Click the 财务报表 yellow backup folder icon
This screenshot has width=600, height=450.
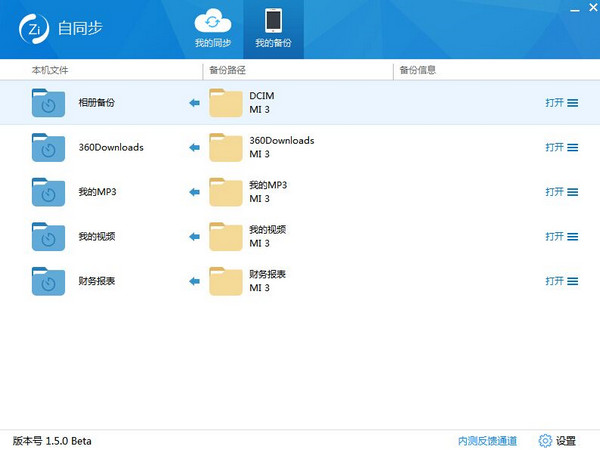pyautogui.click(x=226, y=281)
